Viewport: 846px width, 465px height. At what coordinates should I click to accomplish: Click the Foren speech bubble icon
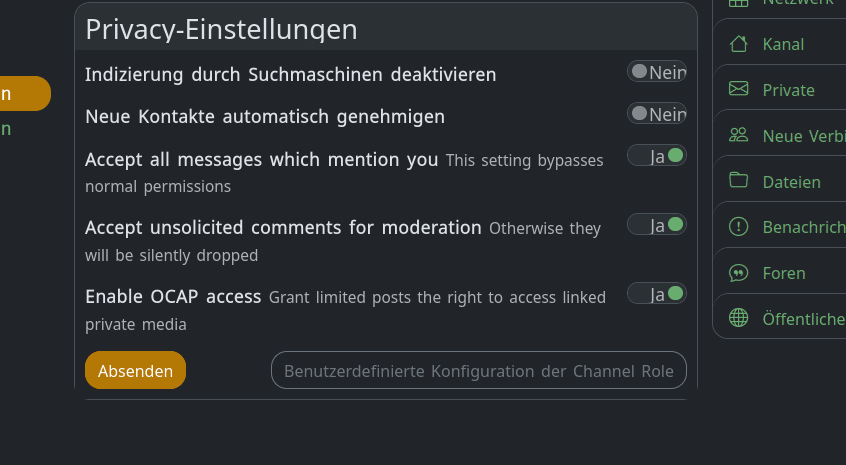(x=739, y=273)
